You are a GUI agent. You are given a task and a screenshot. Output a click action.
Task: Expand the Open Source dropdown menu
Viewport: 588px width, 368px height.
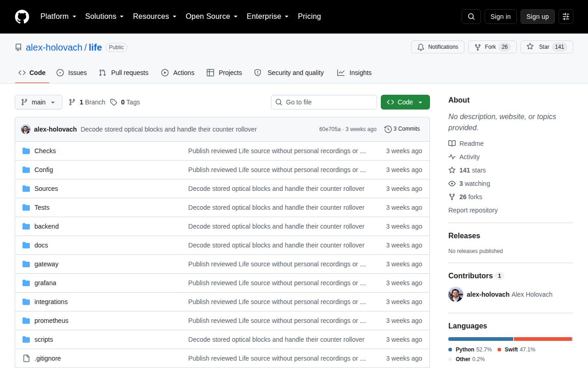(211, 17)
